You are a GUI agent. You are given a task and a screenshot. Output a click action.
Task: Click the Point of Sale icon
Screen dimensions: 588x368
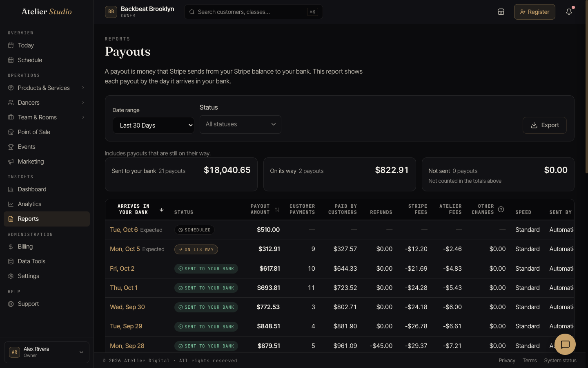pyautogui.click(x=11, y=132)
